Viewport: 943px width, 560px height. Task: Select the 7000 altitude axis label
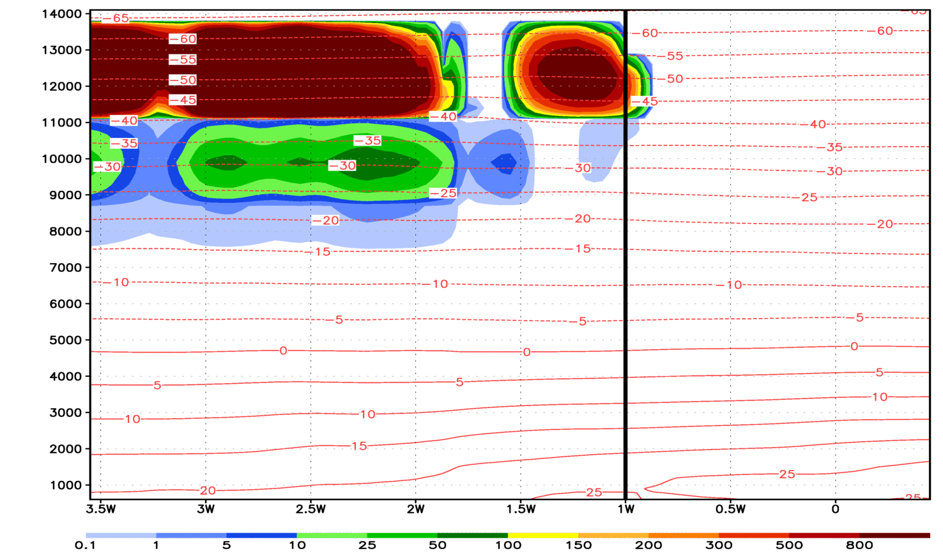pos(65,268)
